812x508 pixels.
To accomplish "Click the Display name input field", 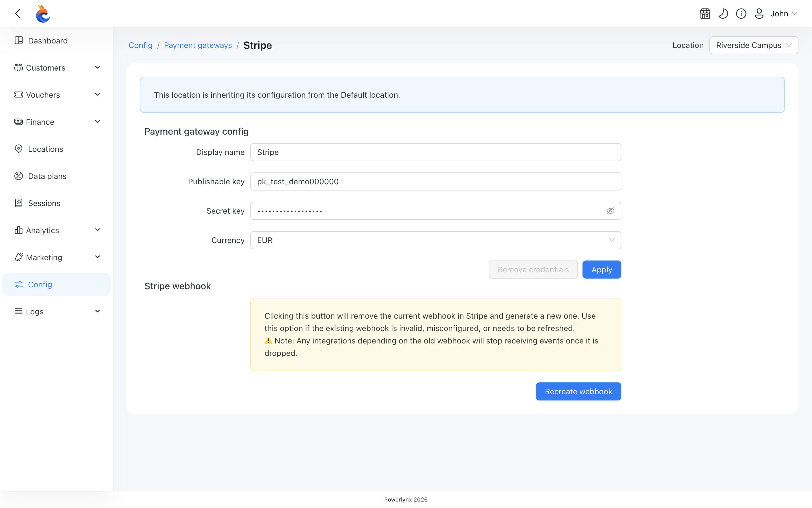I will pyautogui.click(x=436, y=152).
